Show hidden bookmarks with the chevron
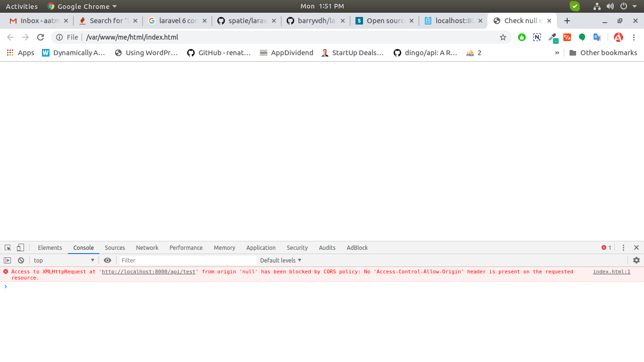This screenshot has width=644, height=362. (557, 53)
